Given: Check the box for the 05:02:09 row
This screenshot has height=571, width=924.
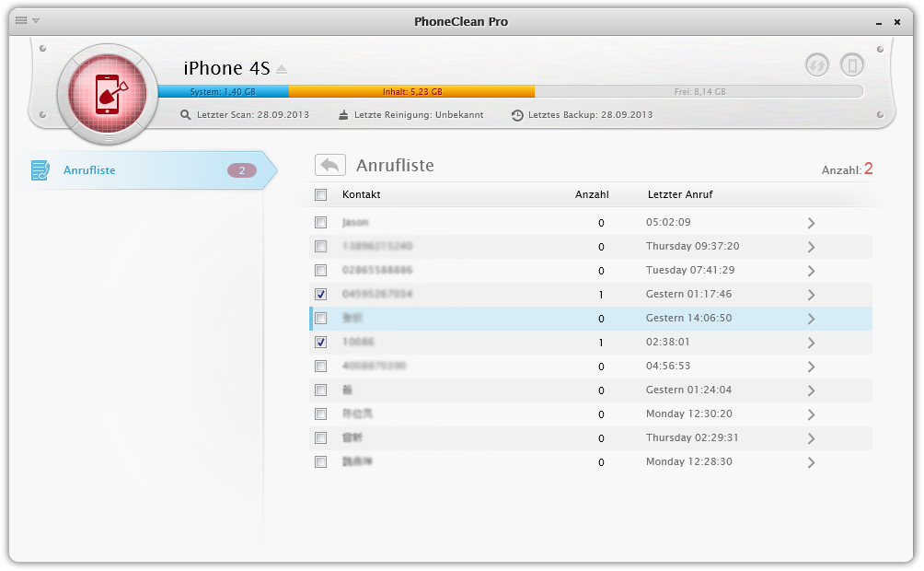Looking at the screenshot, I should (320, 222).
